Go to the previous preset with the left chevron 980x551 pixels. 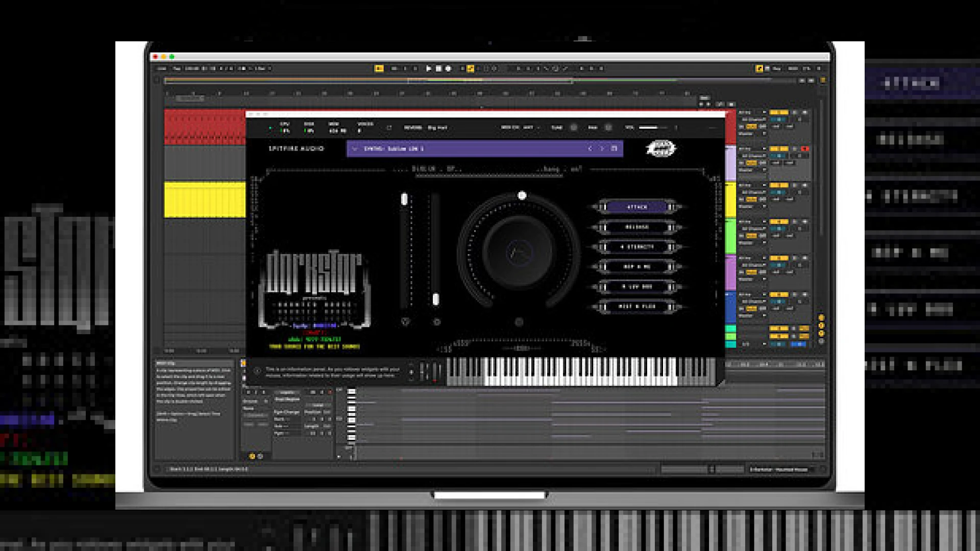pos(590,148)
